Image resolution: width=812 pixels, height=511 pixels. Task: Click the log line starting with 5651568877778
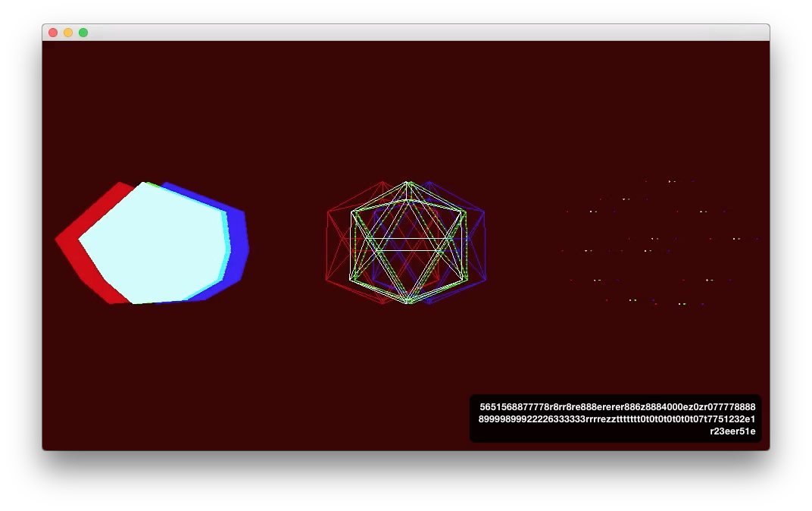[617, 407]
